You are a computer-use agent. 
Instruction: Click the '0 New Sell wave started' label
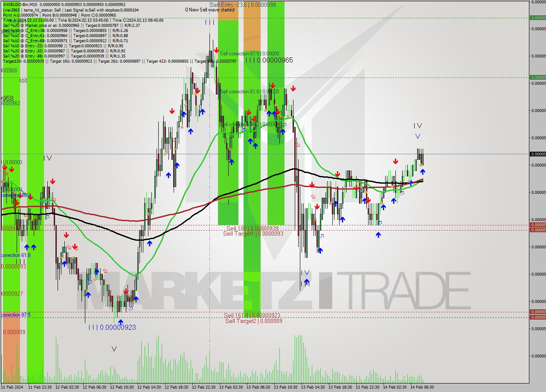coord(209,9)
